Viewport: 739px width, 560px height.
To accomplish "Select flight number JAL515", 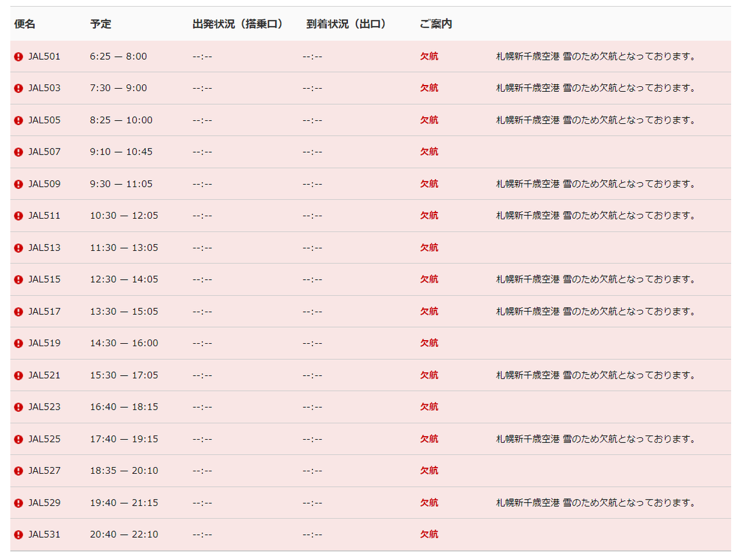I will tap(44, 279).
